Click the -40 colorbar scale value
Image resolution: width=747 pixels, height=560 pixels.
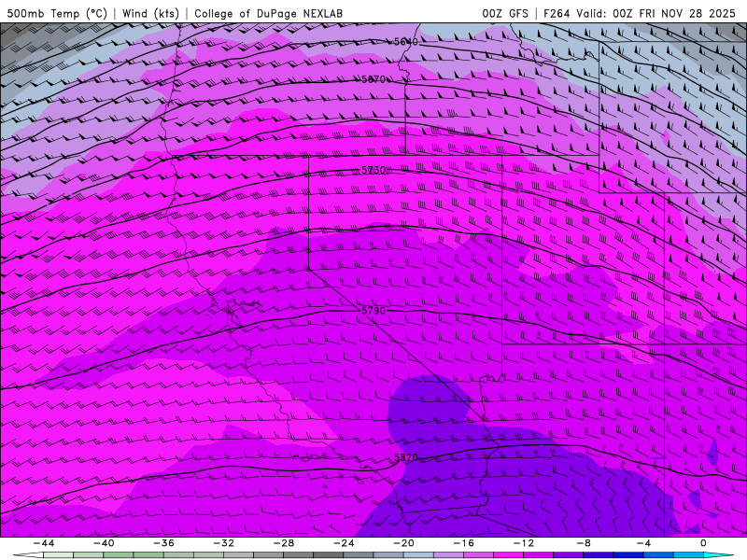pos(104,543)
